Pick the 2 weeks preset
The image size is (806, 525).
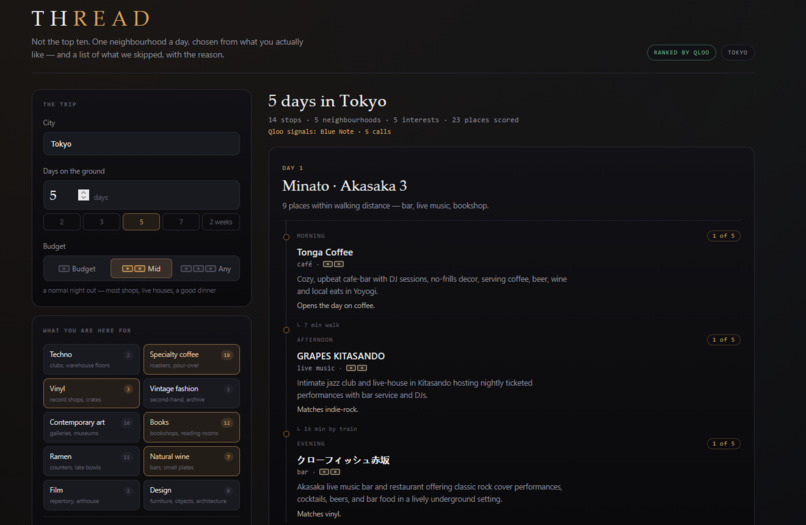tap(221, 222)
